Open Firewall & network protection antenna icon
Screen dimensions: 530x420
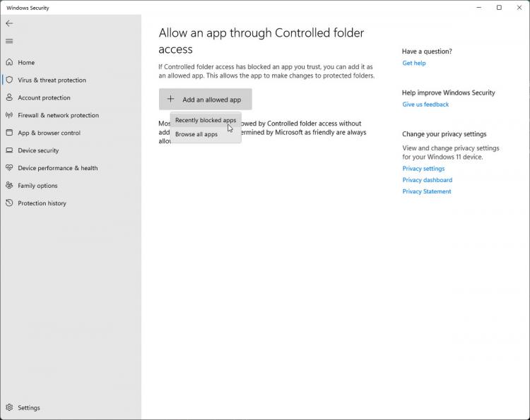coord(9,115)
